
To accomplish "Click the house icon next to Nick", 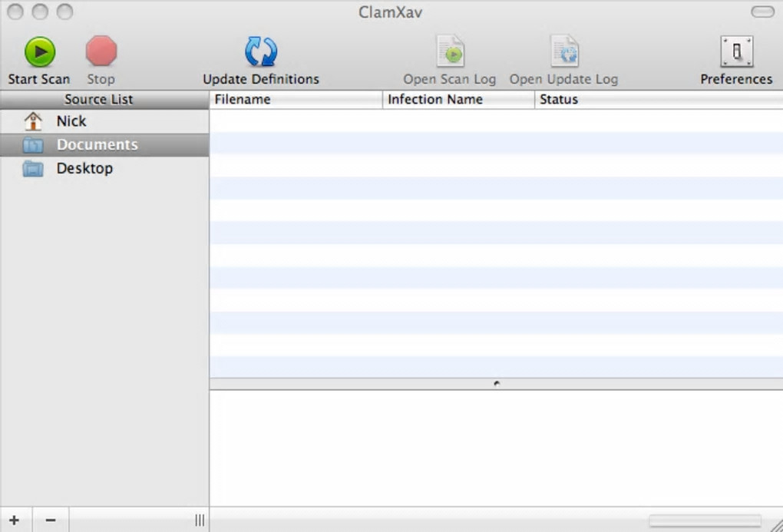I will tap(33, 121).
